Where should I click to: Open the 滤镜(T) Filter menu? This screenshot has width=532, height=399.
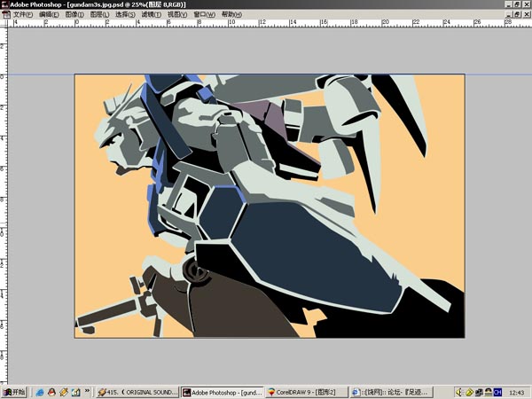152,14
